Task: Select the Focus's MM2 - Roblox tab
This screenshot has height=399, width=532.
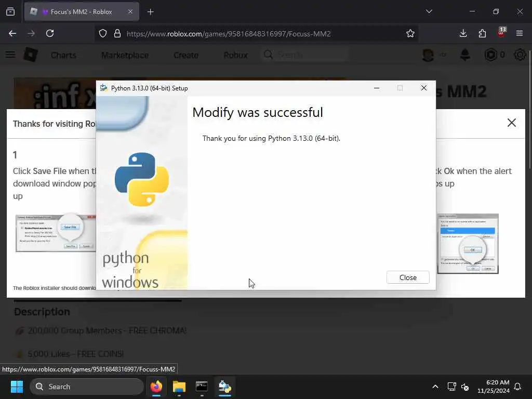Action: click(x=82, y=11)
